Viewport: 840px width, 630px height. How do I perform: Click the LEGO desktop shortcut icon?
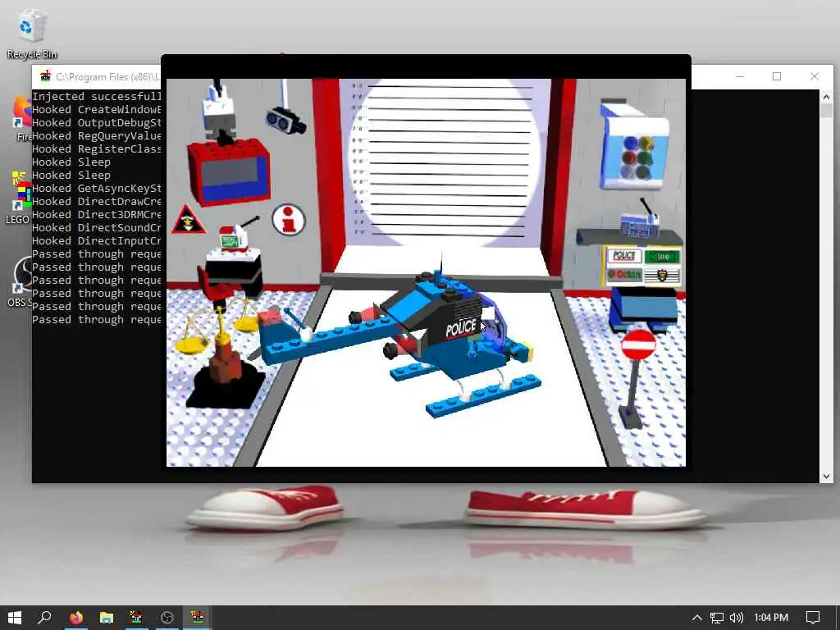[x=19, y=197]
